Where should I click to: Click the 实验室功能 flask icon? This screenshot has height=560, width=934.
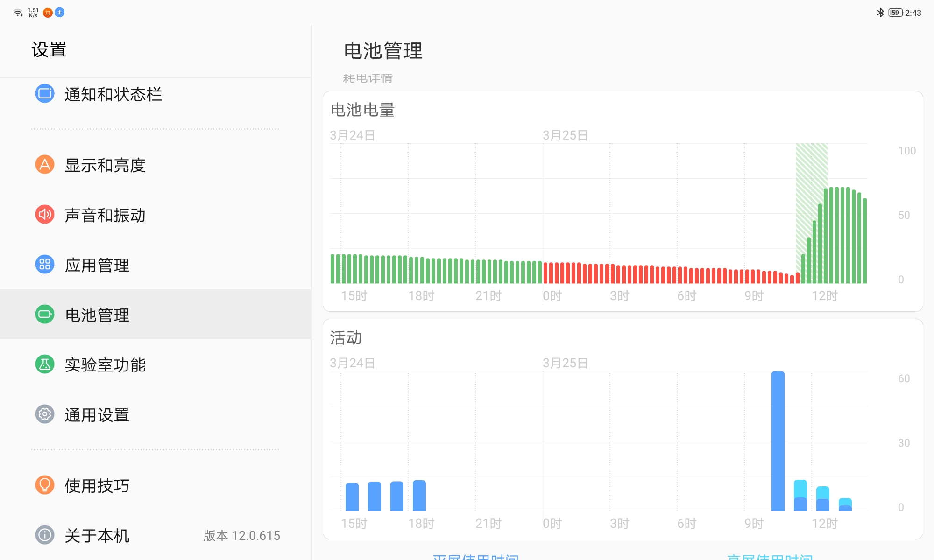(x=44, y=365)
